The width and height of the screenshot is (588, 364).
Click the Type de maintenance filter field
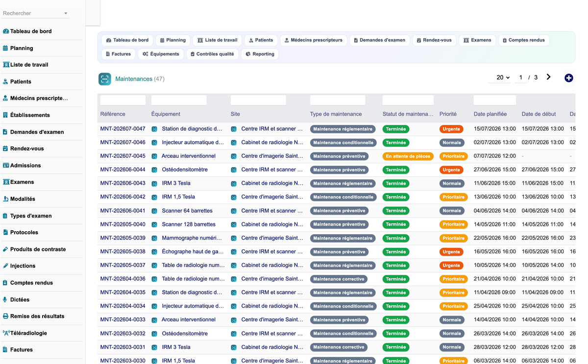[338, 100]
